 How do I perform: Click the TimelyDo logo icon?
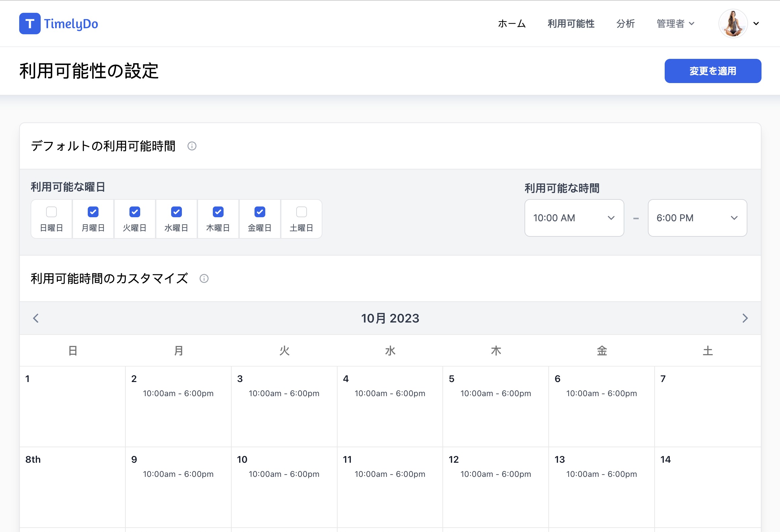pyautogui.click(x=30, y=24)
